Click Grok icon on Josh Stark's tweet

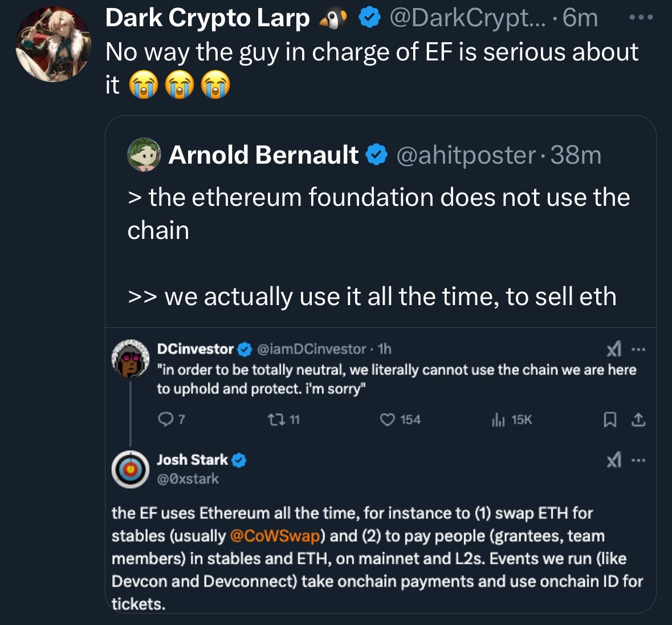pyautogui.click(x=614, y=460)
